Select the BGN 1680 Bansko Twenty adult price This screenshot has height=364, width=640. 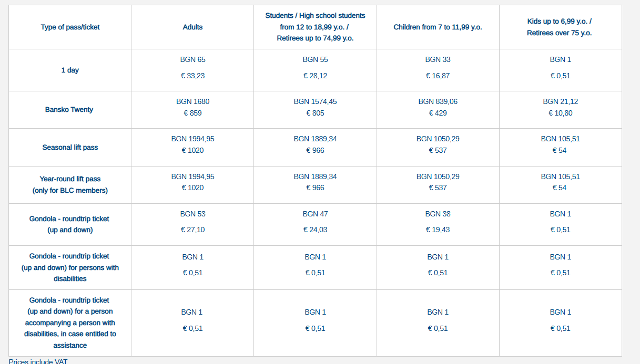[192, 101]
